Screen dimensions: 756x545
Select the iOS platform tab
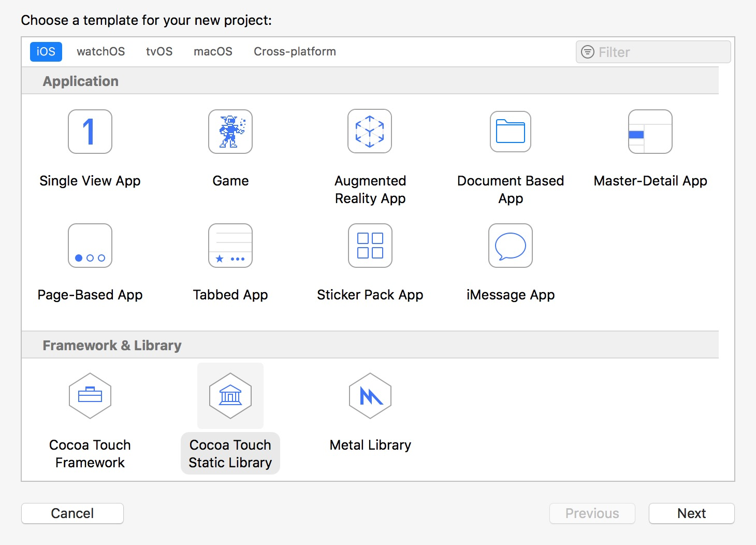[46, 52]
